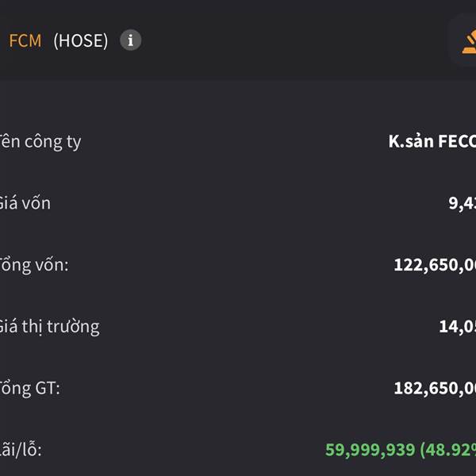Viewport: 476px width, 476px height.
Task: Select the FCM ticker symbol
Action: pyautogui.click(x=25, y=40)
